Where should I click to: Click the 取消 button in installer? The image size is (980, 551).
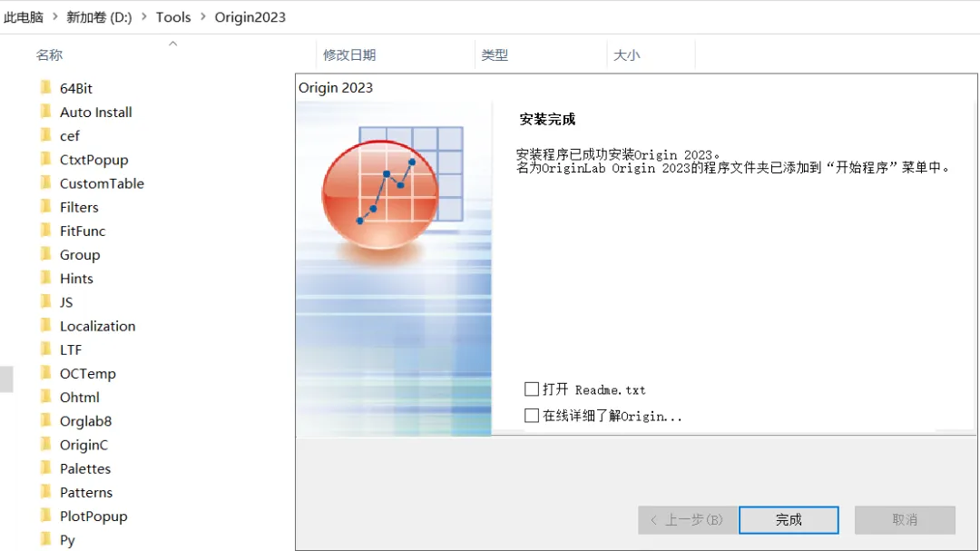coord(905,520)
